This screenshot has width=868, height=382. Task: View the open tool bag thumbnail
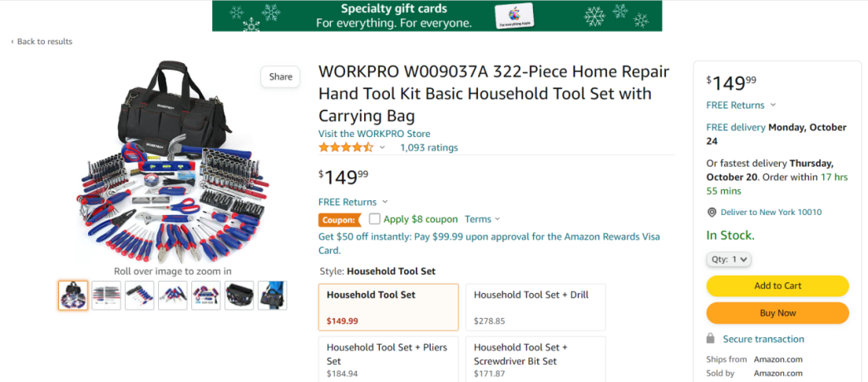point(239,296)
